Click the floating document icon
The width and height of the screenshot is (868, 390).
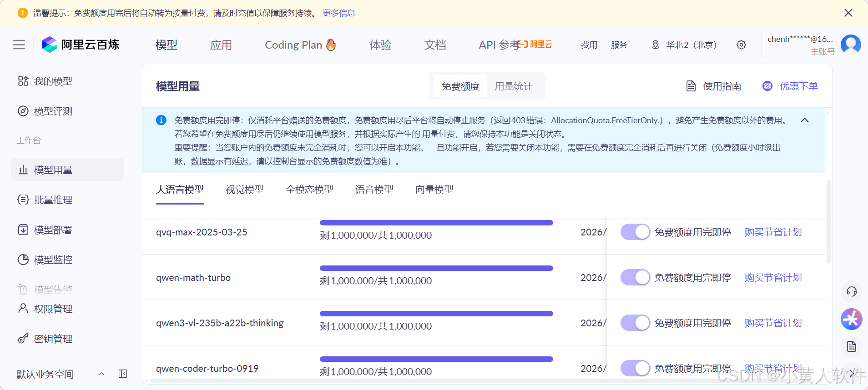click(852, 347)
